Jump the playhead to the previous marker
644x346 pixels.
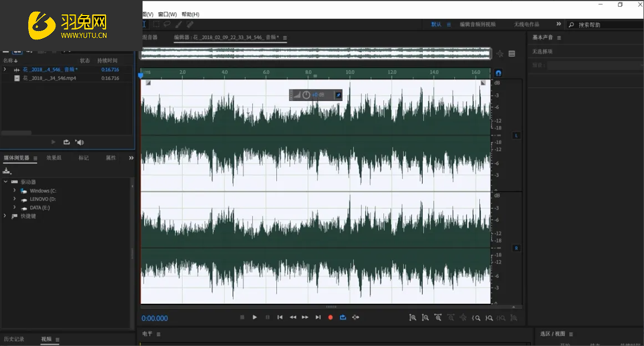[x=280, y=317]
